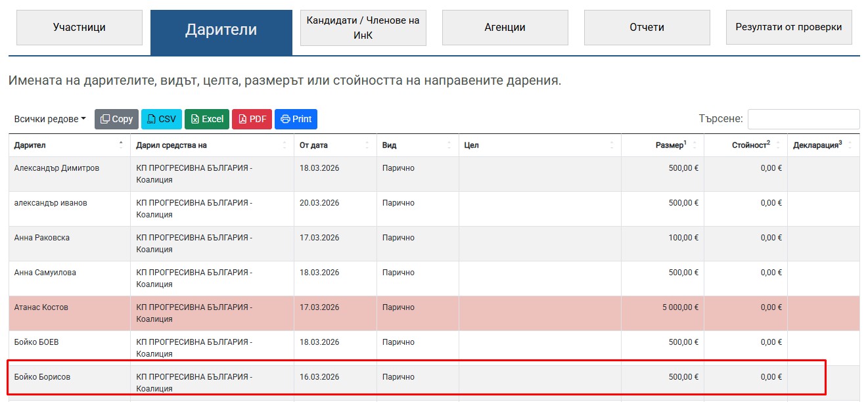Download the donors table as PDF

252,119
